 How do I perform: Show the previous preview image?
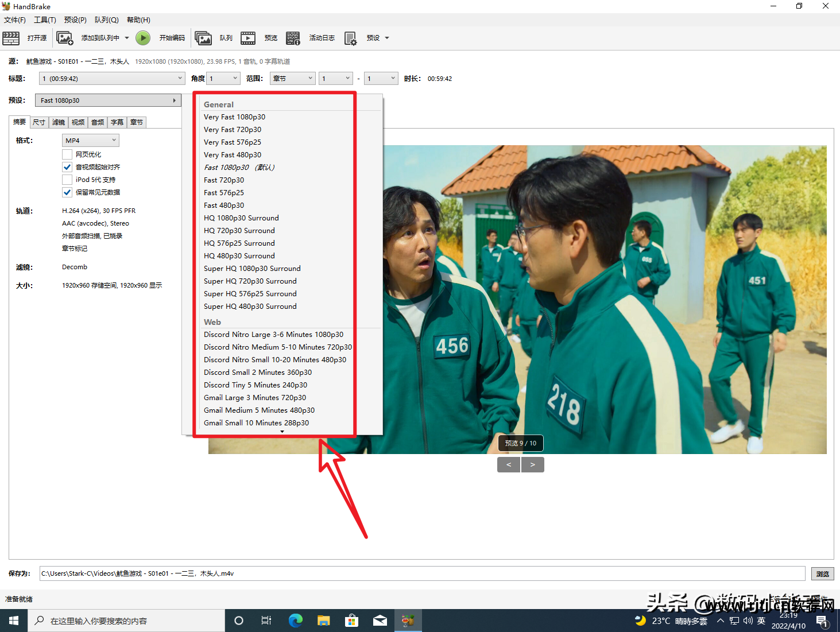[x=509, y=465]
